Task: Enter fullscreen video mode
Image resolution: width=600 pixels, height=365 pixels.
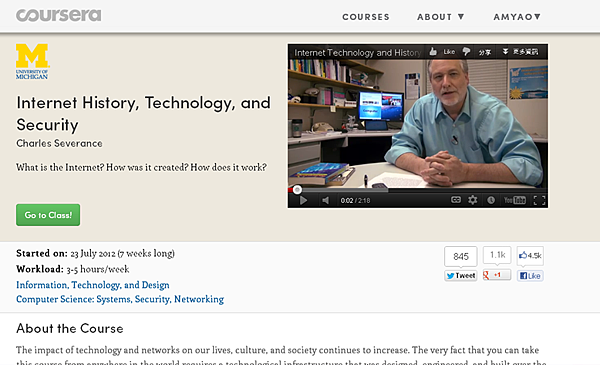Action: pos(539,200)
